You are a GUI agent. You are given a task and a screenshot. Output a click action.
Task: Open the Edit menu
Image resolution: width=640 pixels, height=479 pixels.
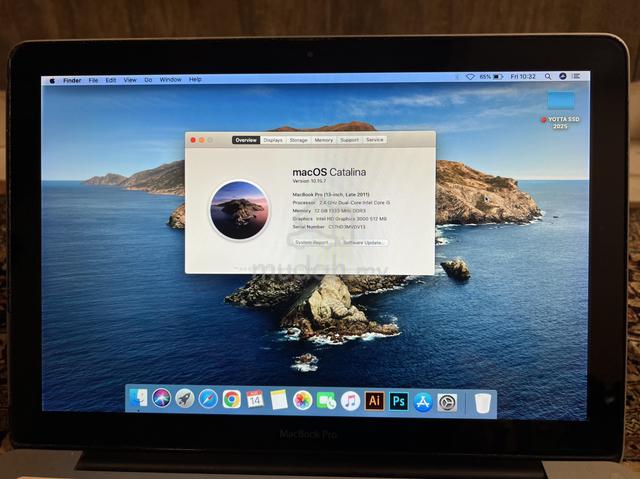pos(111,80)
